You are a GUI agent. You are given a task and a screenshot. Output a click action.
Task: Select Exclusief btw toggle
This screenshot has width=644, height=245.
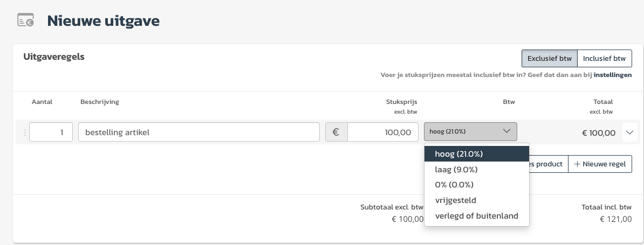click(550, 58)
